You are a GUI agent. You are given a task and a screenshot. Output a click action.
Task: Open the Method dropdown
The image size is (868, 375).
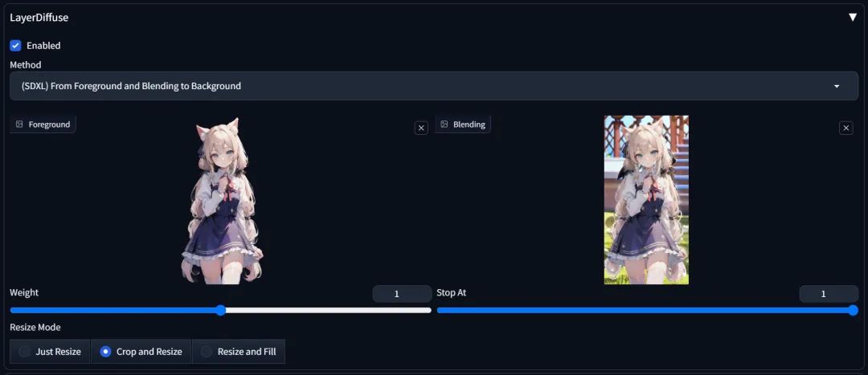pyautogui.click(x=434, y=86)
